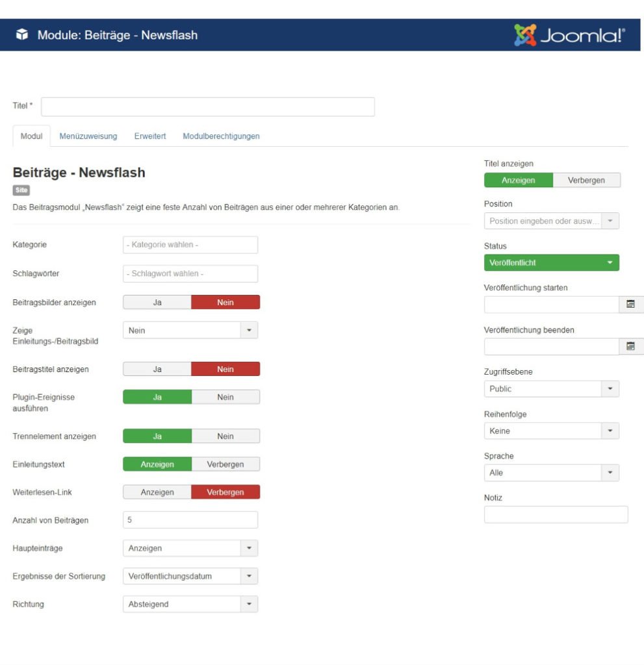Viewport: 644px width, 665px height.
Task: Switch to the Menüzuweisung tab
Action: [x=88, y=136]
